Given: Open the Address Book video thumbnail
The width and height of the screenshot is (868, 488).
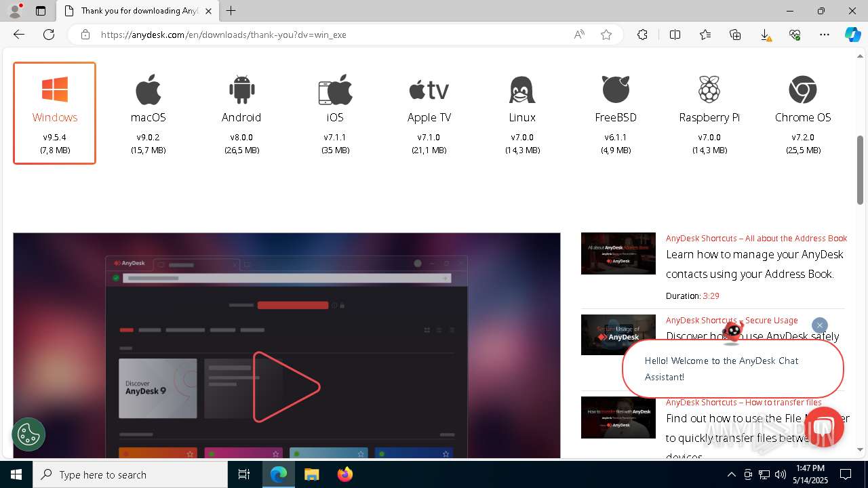Looking at the screenshot, I should [618, 253].
